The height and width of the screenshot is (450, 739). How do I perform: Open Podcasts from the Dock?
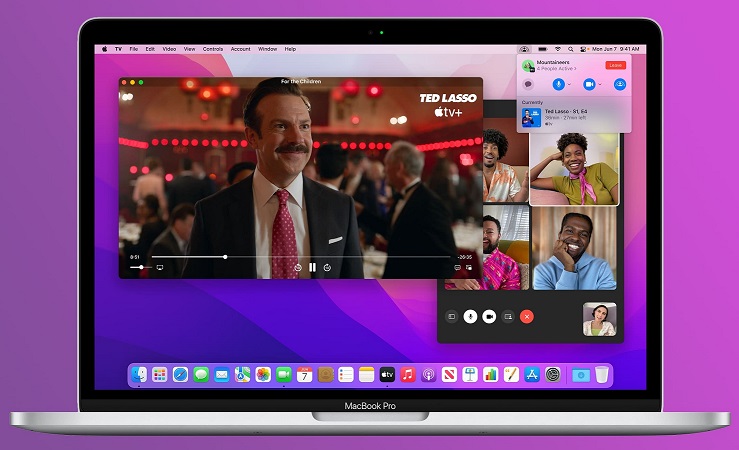coord(428,375)
